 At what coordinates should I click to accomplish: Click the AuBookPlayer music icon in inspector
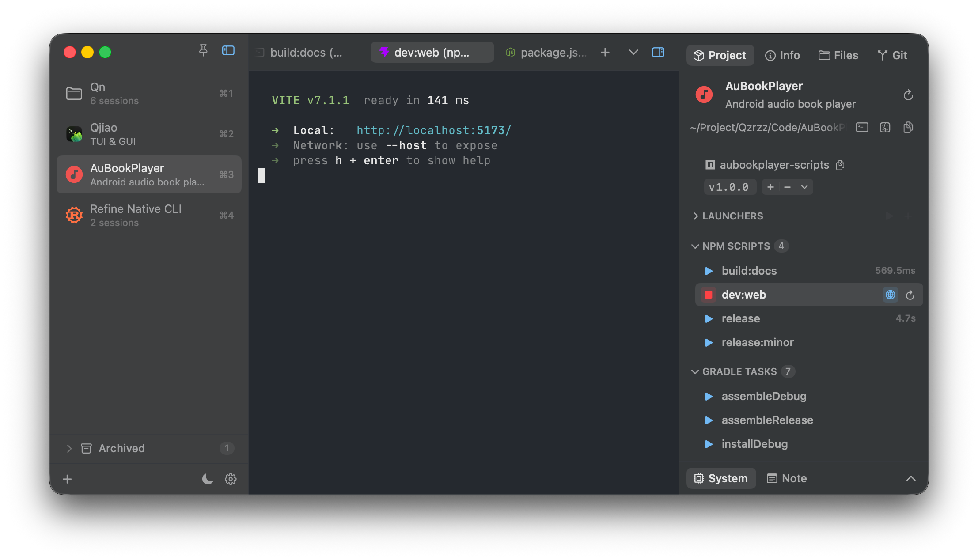(704, 95)
